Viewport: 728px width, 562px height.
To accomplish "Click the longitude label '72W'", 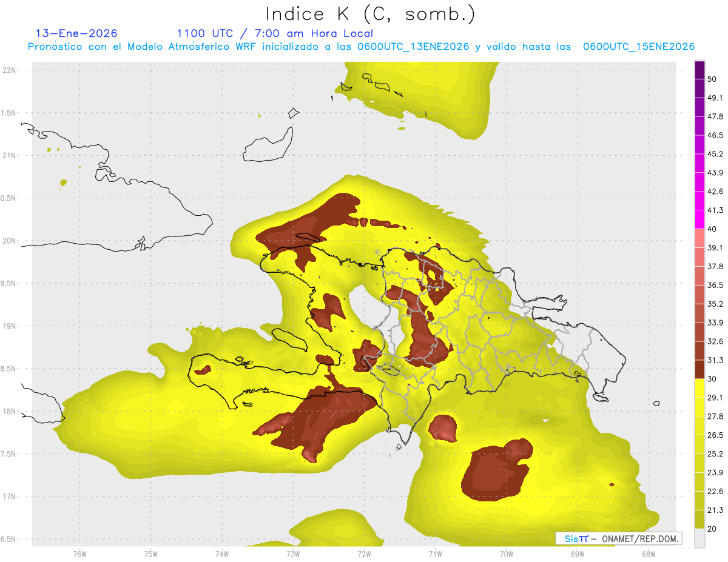I will click(x=364, y=554).
